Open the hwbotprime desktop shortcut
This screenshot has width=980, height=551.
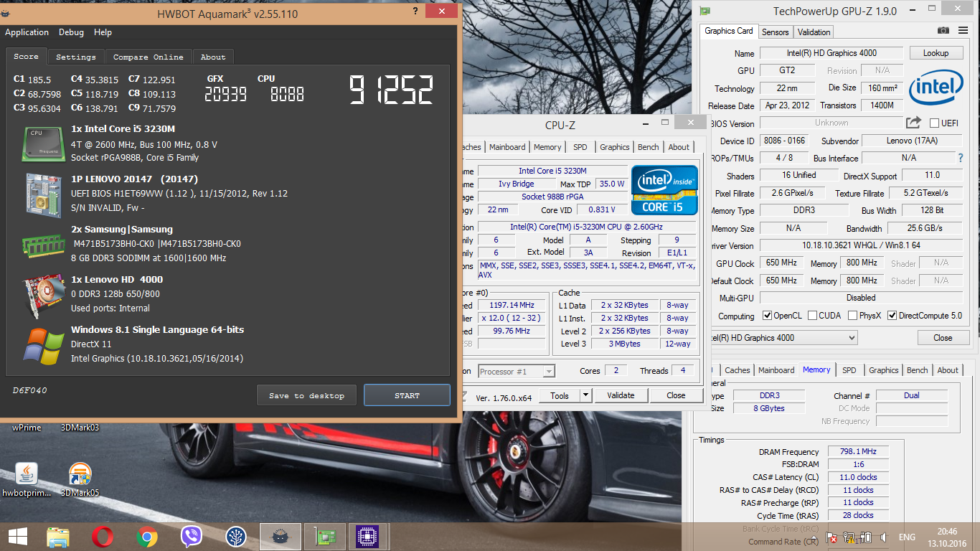pos(27,479)
